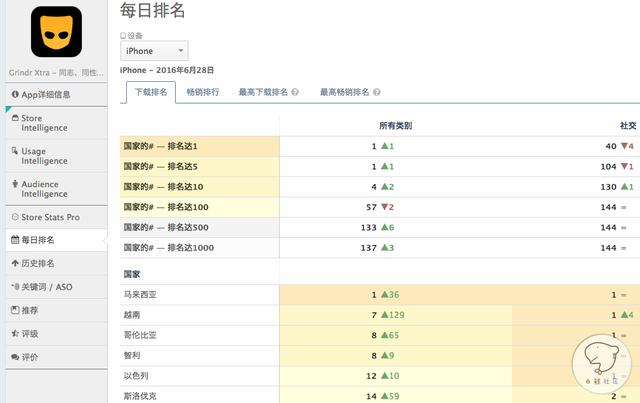Click the date label 2016年6月28日
This screenshot has width=640, height=403.
tap(185, 70)
